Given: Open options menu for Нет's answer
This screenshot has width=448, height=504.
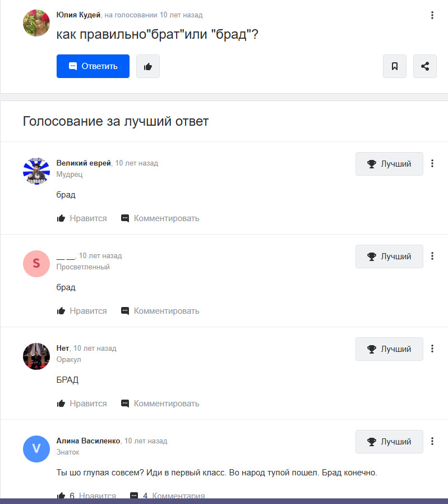Looking at the screenshot, I should [432, 349].
